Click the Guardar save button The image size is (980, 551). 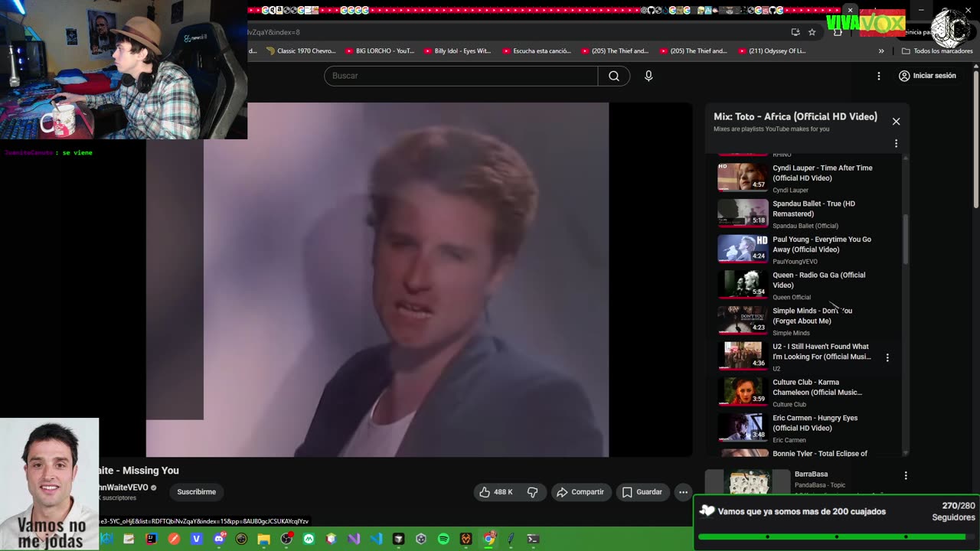[x=642, y=492]
